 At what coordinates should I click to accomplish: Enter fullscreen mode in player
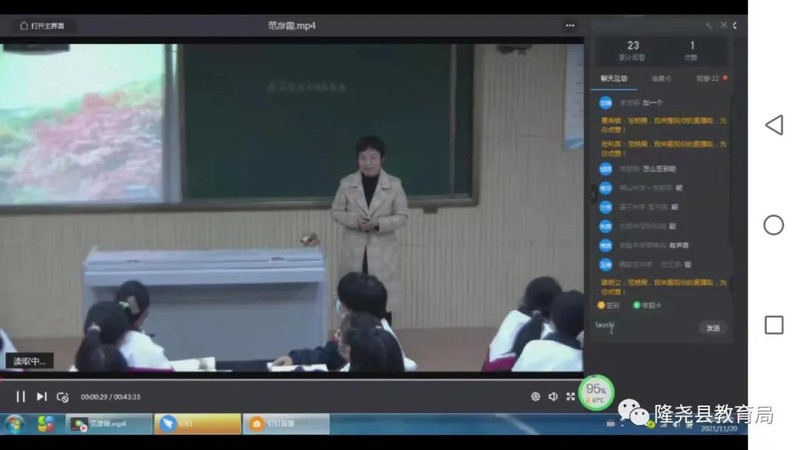point(570,396)
